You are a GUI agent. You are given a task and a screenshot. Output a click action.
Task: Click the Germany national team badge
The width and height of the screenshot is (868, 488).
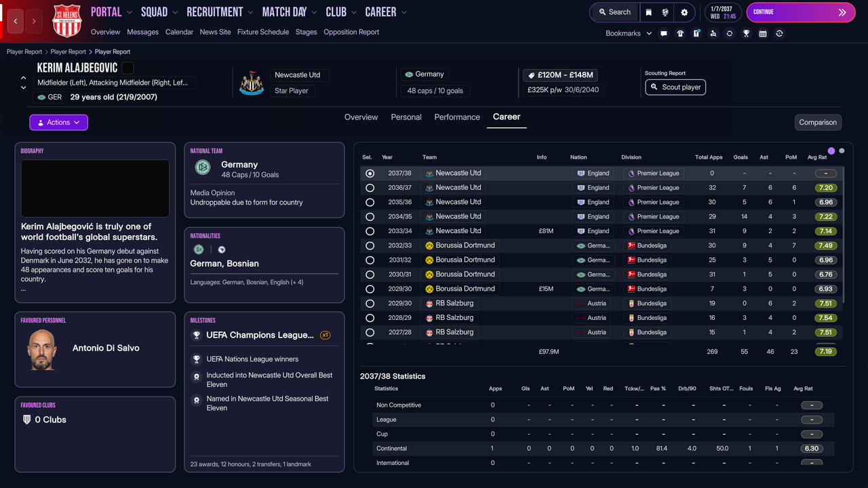point(203,167)
